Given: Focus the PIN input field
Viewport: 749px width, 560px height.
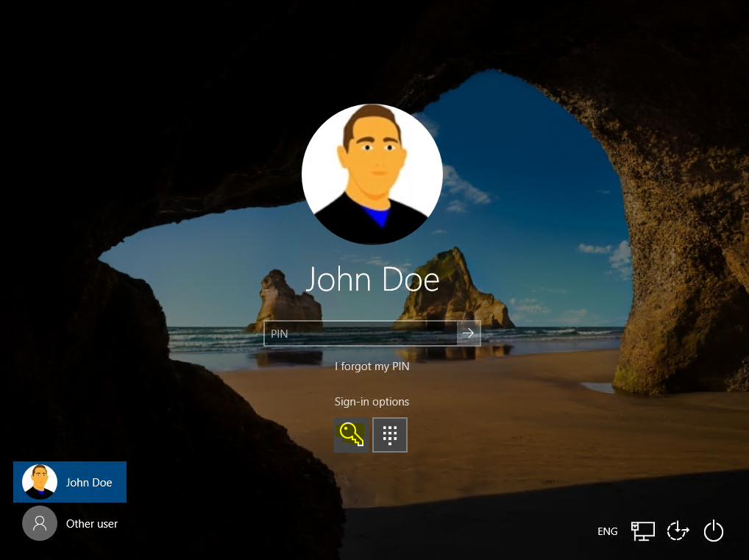Looking at the screenshot, I should tap(361, 333).
